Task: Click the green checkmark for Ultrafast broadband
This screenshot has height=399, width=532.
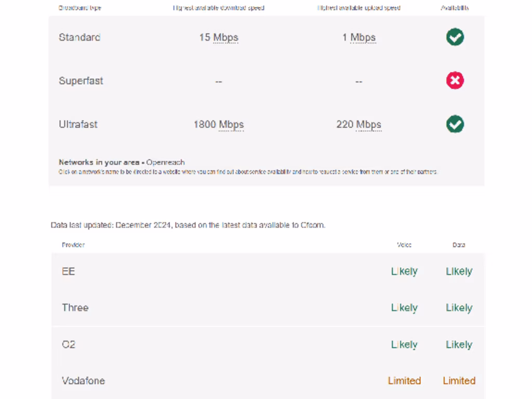Action: click(x=455, y=124)
